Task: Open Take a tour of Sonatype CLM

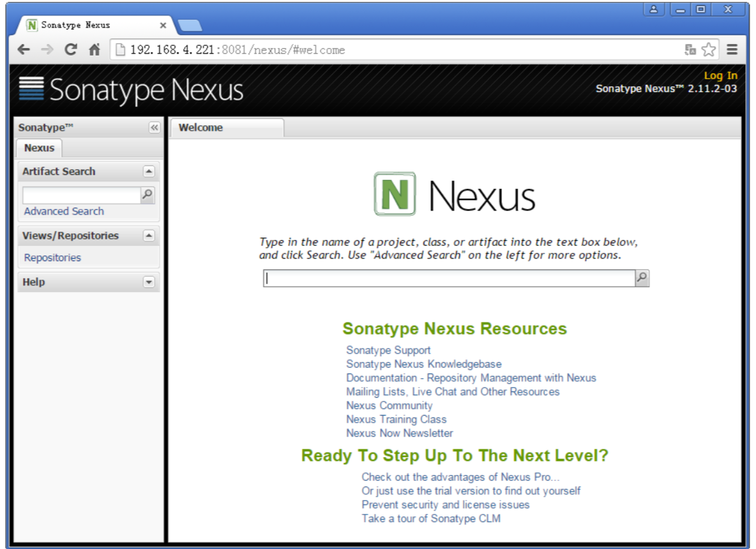Action: tap(431, 518)
